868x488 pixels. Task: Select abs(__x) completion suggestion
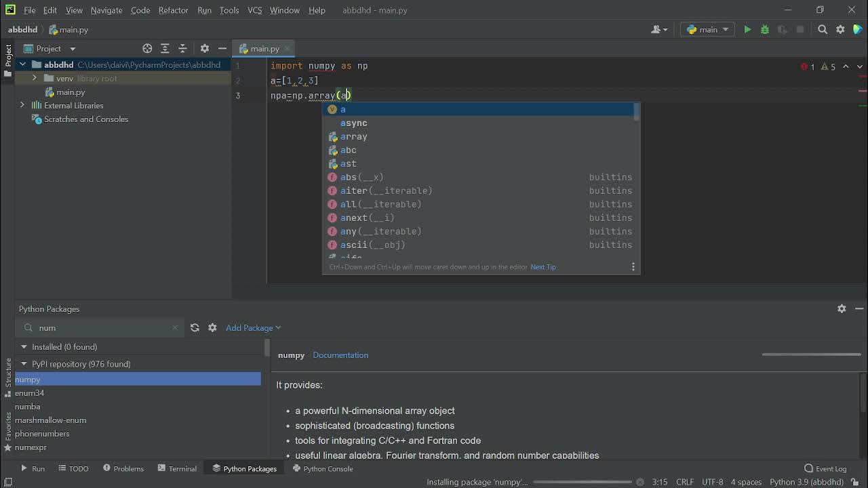[480, 177]
